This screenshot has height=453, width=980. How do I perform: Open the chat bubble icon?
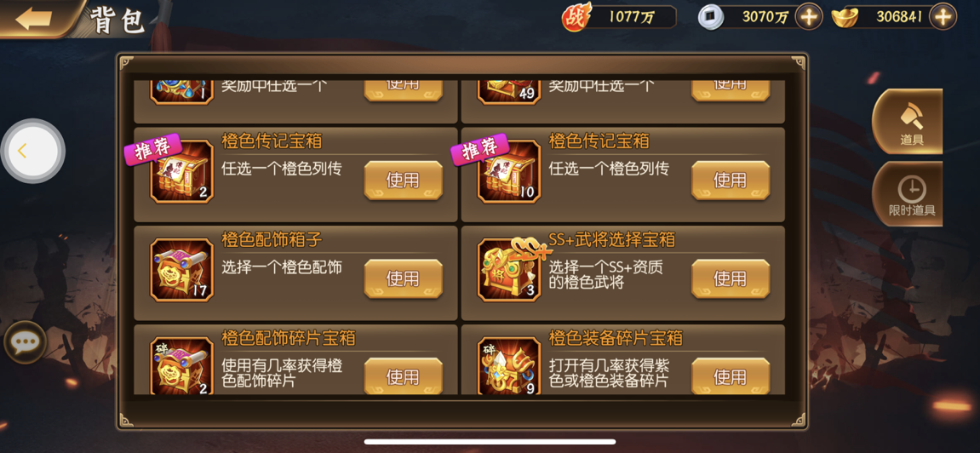[x=25, y=341]
